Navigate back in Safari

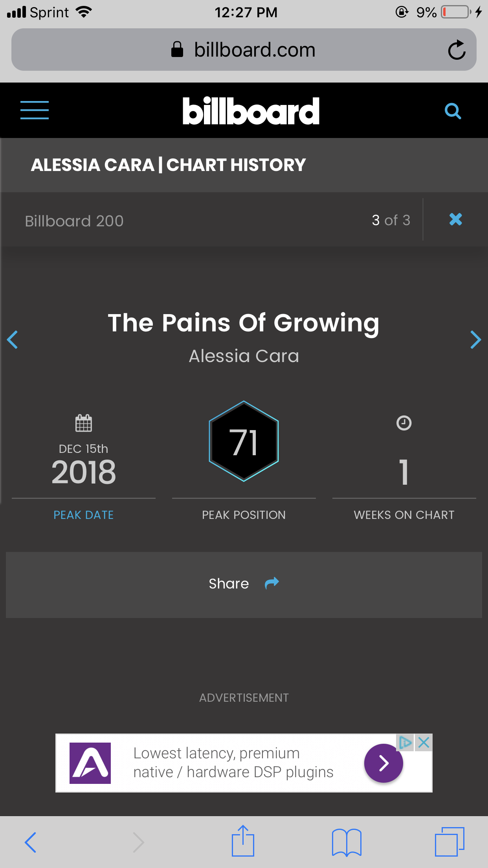click(31, 842)
